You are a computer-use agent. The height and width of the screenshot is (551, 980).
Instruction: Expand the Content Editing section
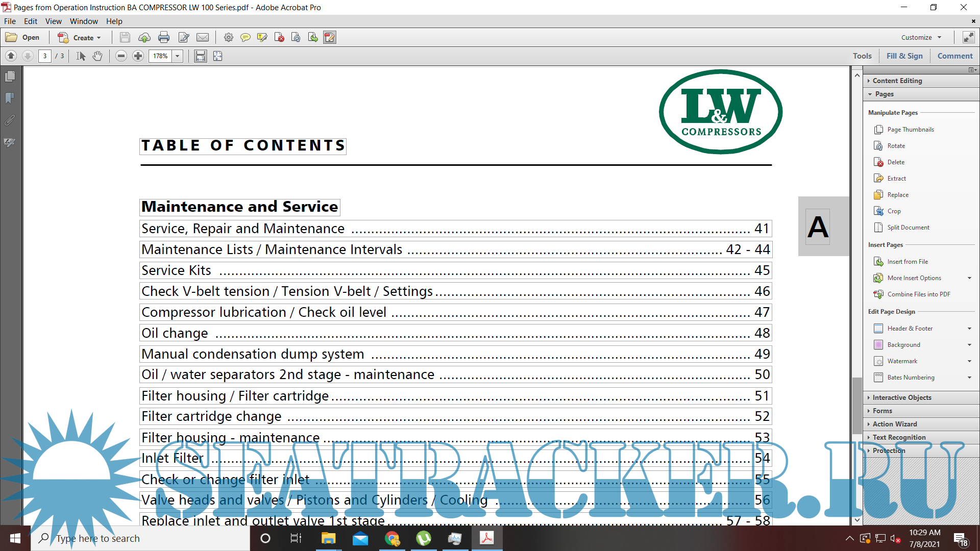[x=897, y=81]
